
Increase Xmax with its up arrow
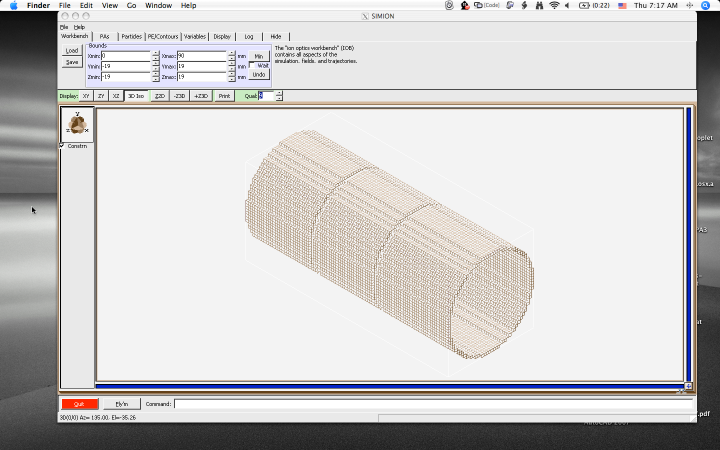[x=232, y=53]
